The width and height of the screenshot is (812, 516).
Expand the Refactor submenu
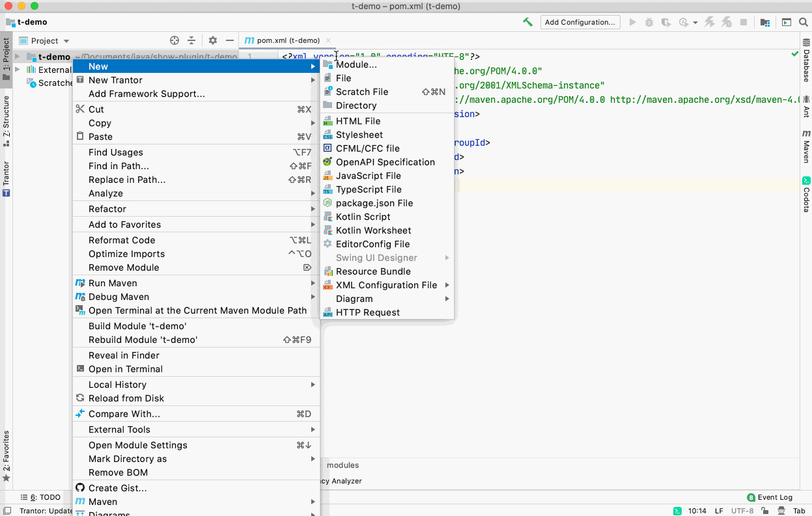coord(196,209)
